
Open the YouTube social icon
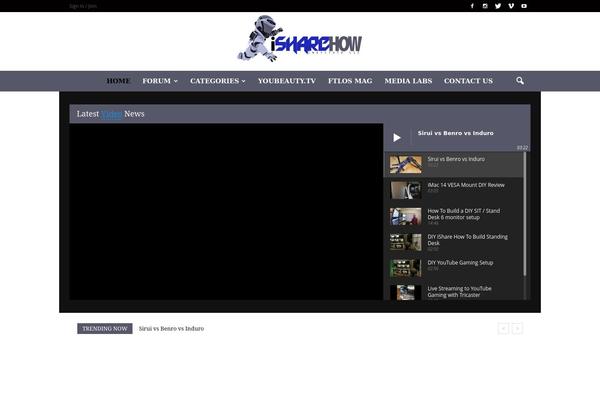tap(524, 6)
